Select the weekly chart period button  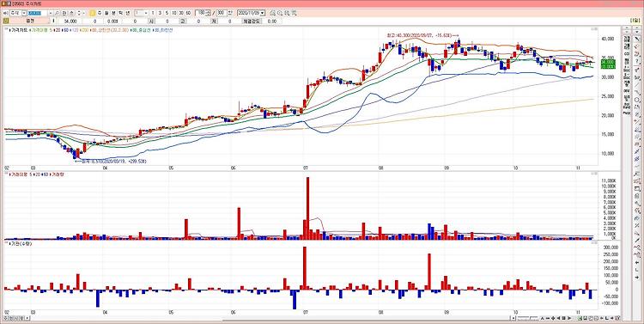(x=100, y=13)
